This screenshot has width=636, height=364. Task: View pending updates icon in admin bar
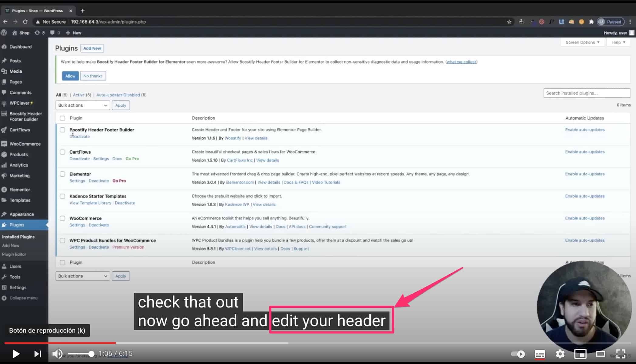tap(39, 33)
